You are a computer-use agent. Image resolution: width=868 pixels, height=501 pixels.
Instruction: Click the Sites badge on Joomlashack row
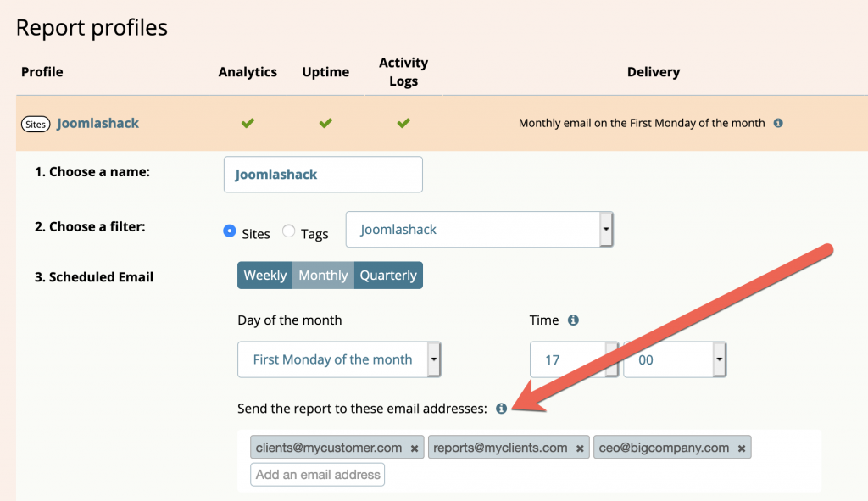tap(36, 124)
